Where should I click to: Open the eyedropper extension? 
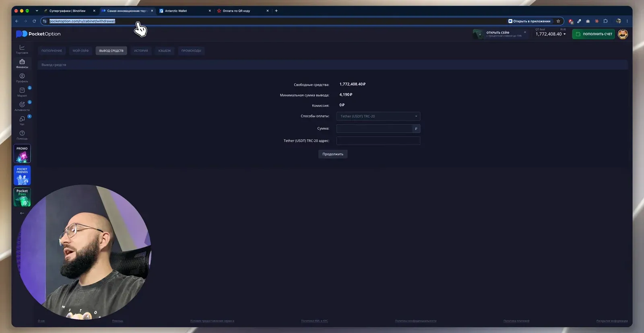tap(579, 21)
